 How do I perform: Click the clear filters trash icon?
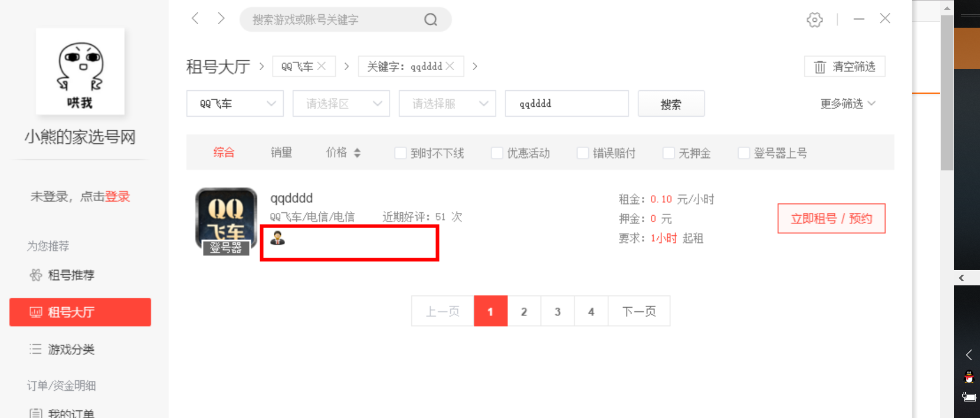[820, 67]
